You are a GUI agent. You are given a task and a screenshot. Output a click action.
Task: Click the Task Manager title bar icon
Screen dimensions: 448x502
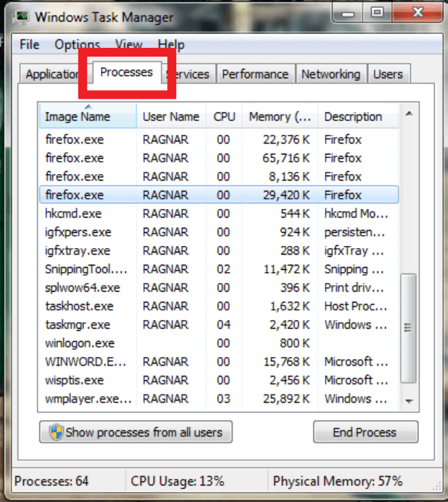tap(22, 17)
